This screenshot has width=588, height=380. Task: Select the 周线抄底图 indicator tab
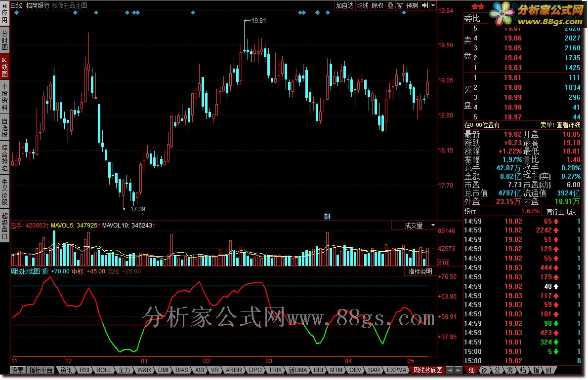427,370
